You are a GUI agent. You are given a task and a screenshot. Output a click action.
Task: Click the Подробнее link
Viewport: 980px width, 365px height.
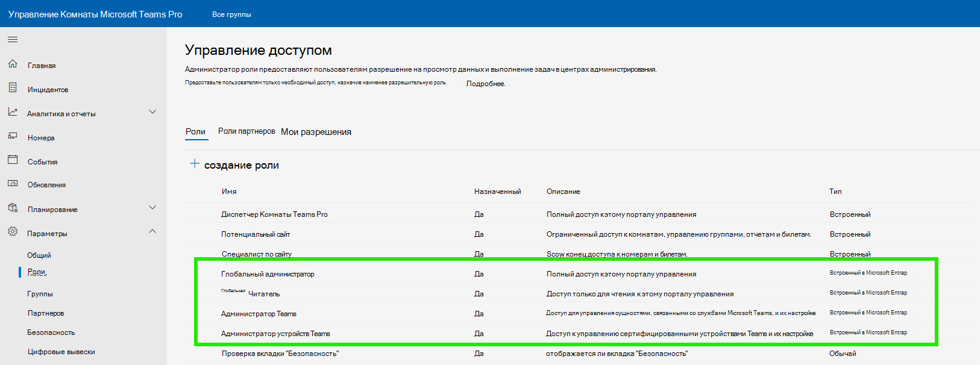click(486, 84)
